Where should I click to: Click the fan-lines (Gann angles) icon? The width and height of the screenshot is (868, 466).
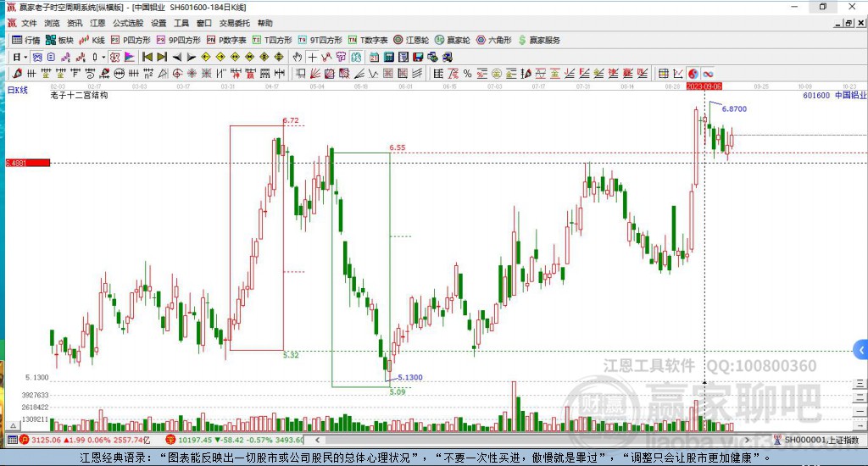point(315,74)
